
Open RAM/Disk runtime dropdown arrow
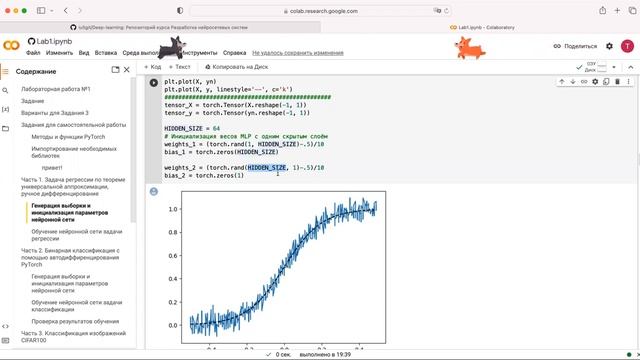614,67
